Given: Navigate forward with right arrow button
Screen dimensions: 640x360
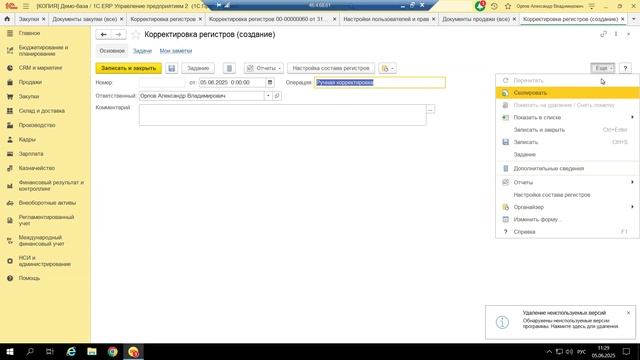Looking at the screenshot, I should click(x=118, y=35).
